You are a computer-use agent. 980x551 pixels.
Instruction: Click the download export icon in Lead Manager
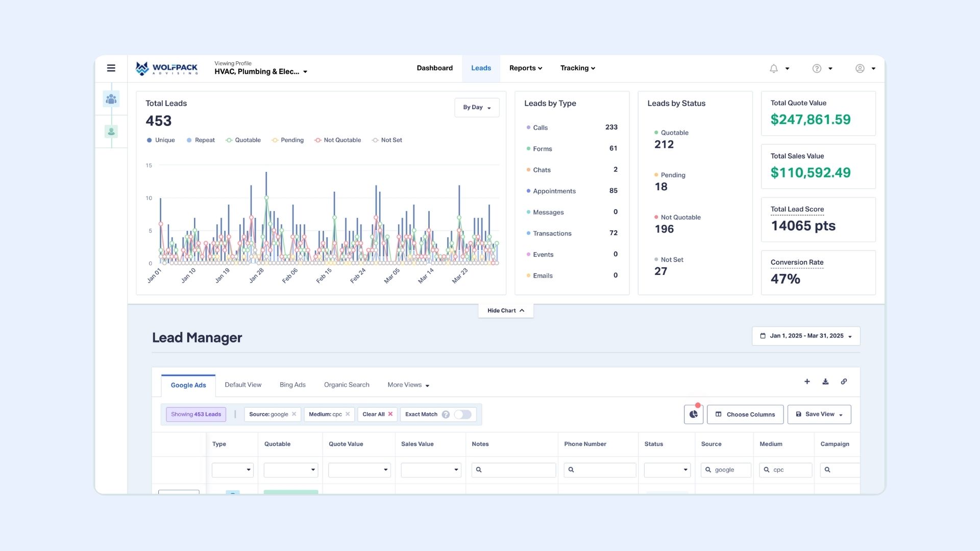coord(825,381)
